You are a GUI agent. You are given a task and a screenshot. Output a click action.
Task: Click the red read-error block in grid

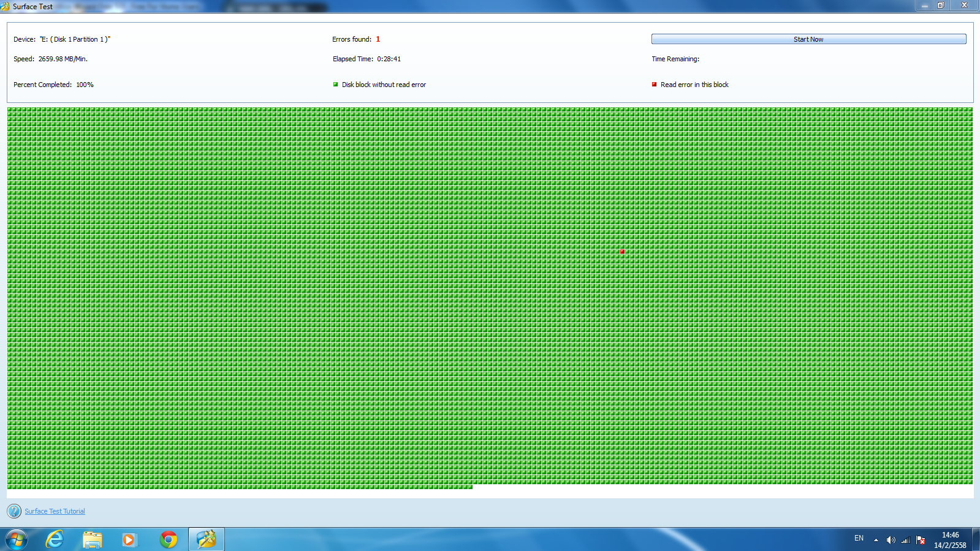point(622,252)
